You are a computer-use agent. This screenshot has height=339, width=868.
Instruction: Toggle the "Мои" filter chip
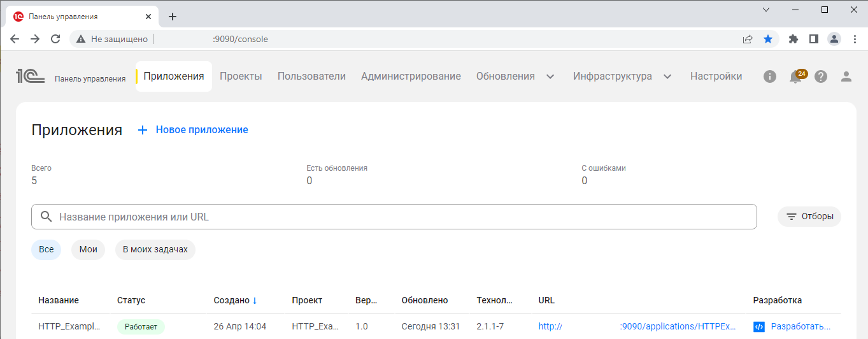tap(88, 249)
